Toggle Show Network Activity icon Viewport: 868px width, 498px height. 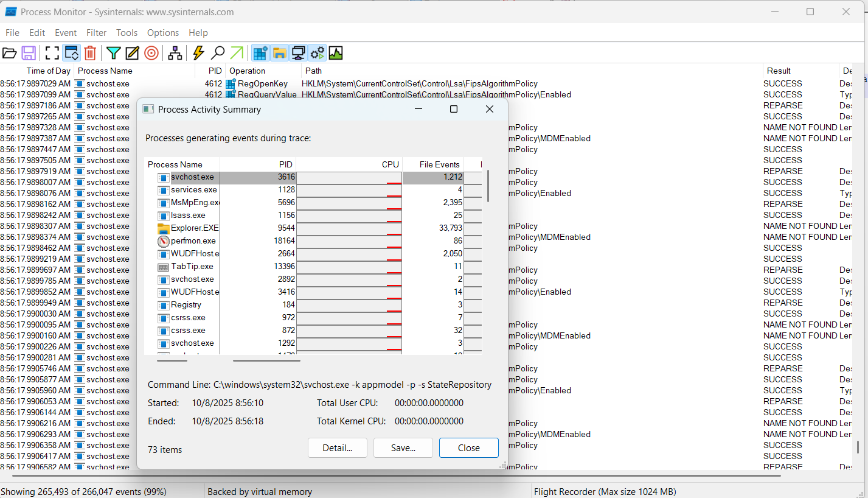coord(298,53)
